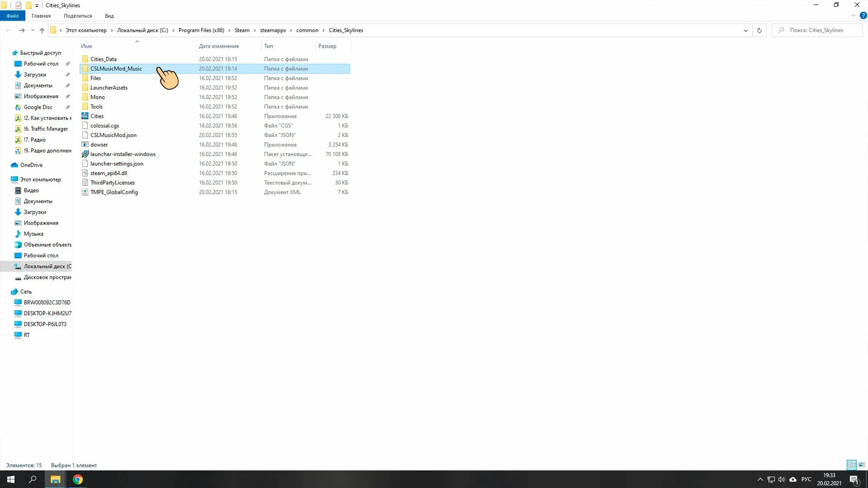The image size is (868, 488).
Task: Expand the address bar history dropdown
Action: pos(745,30)
